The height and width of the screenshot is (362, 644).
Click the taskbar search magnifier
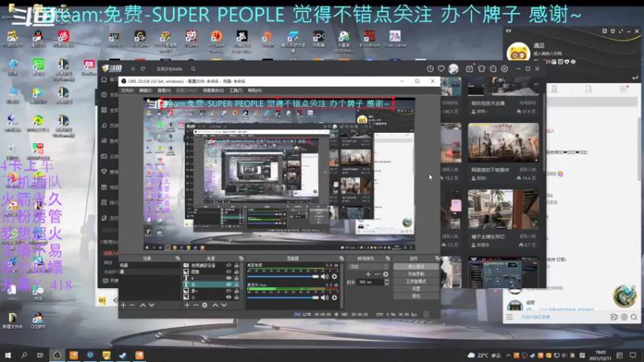point(24,355)
